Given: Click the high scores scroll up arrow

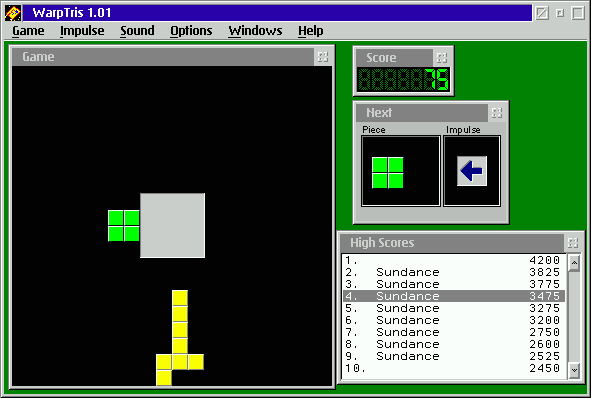Looking at the screenshot, I should pos(574,262).
